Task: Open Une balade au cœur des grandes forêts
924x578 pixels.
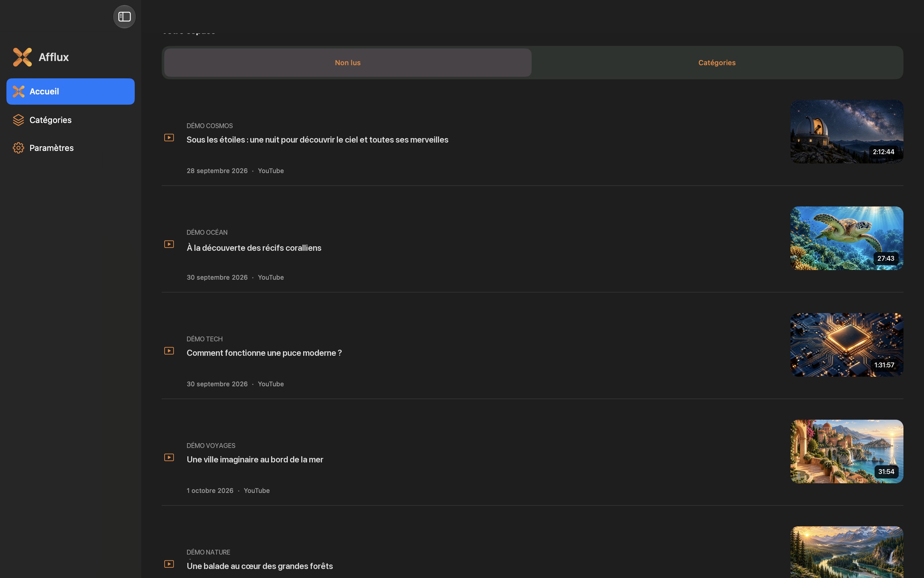Action: 260,566
